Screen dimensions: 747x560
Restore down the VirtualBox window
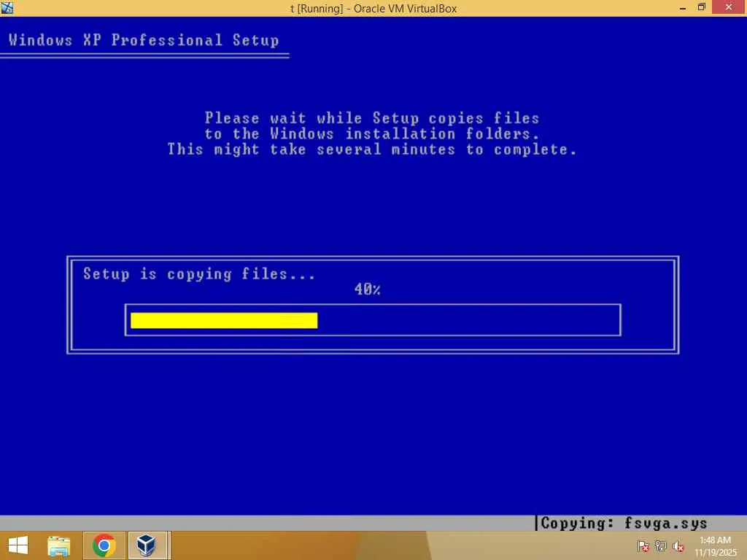(x=701, y=7)
